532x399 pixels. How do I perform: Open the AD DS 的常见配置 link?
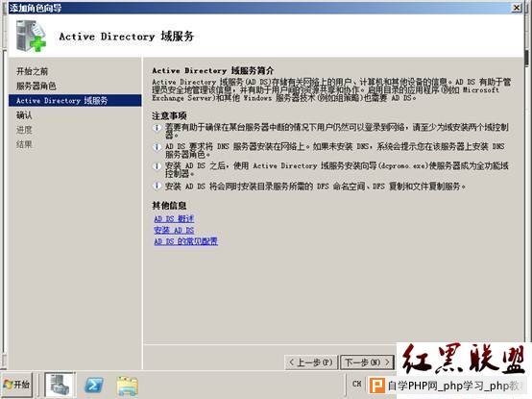pos(185,241)
